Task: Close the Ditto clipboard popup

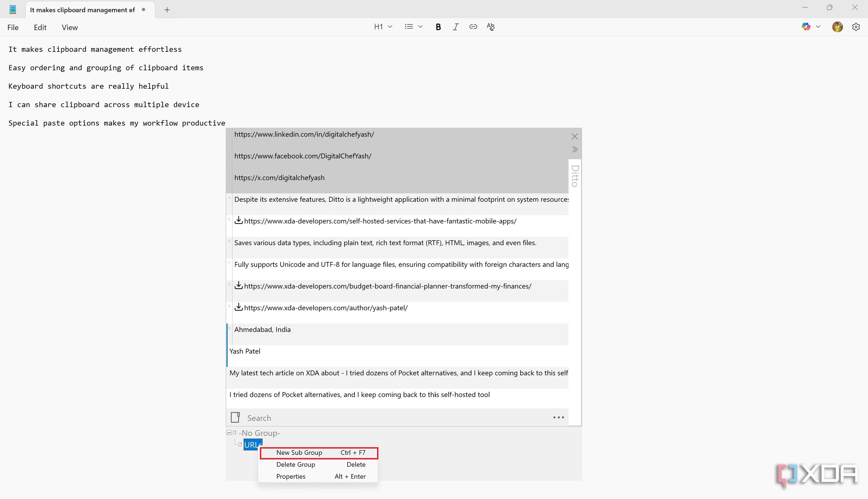Action: coord(575,136)
